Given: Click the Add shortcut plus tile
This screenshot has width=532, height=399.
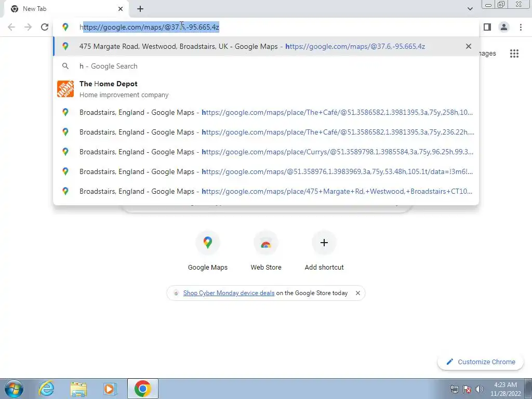Looking at the screenshot, I should (x=324, y=251).
